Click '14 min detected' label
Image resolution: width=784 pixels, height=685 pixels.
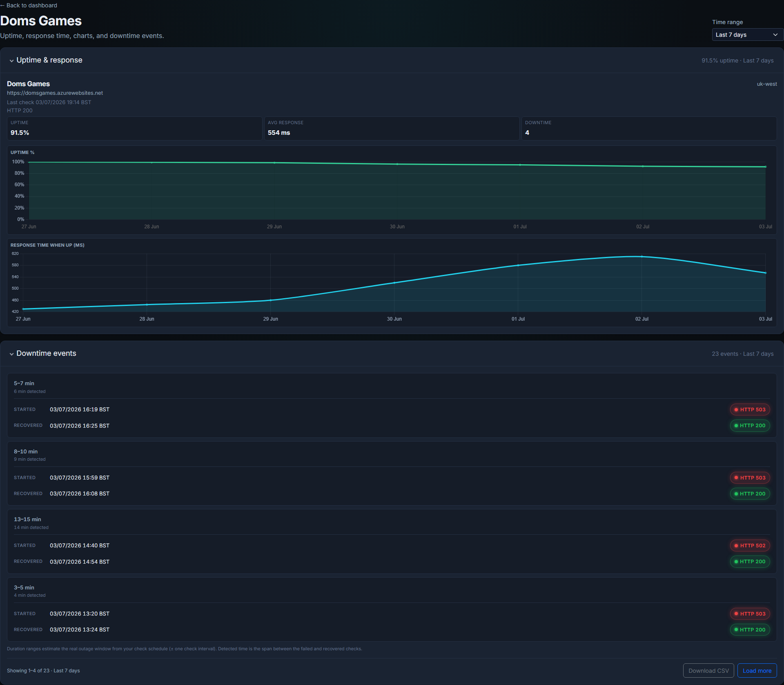pyautogui.click(x=31, y=528)
